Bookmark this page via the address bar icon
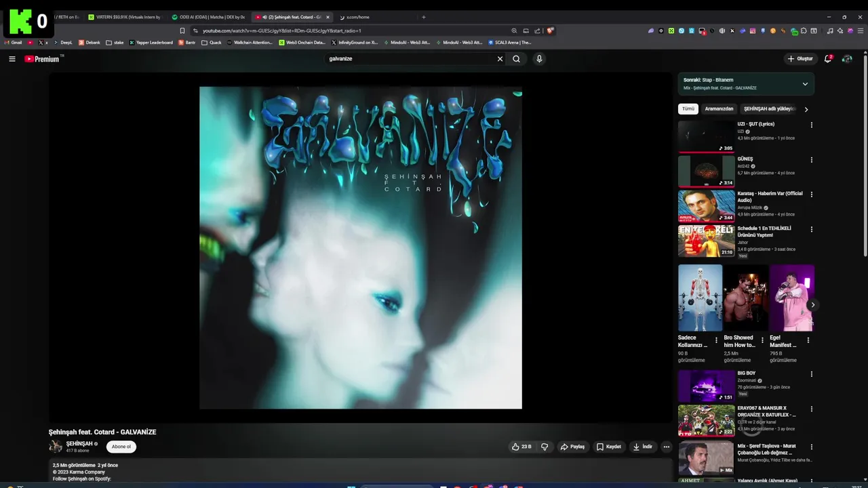 (x=182, y=30)
